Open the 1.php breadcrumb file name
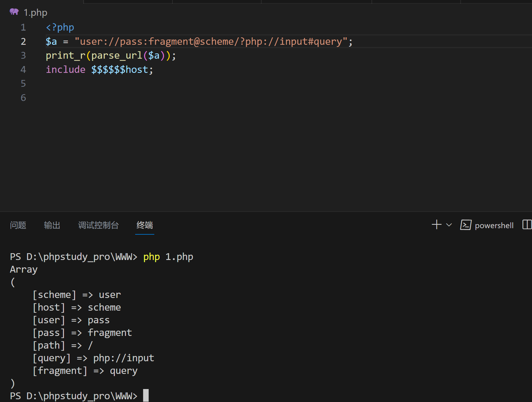 (x=35, y=13)
